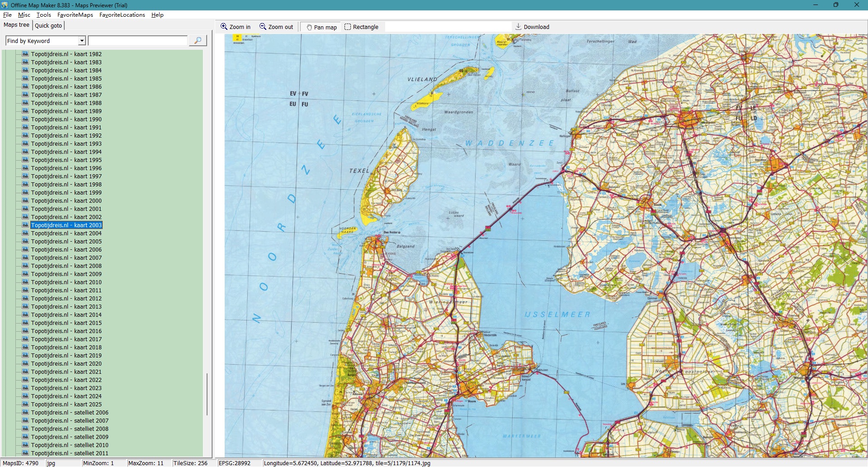Switch to the Maps tree tab
This screenshot has height=467, width=868.
(16, 25)
